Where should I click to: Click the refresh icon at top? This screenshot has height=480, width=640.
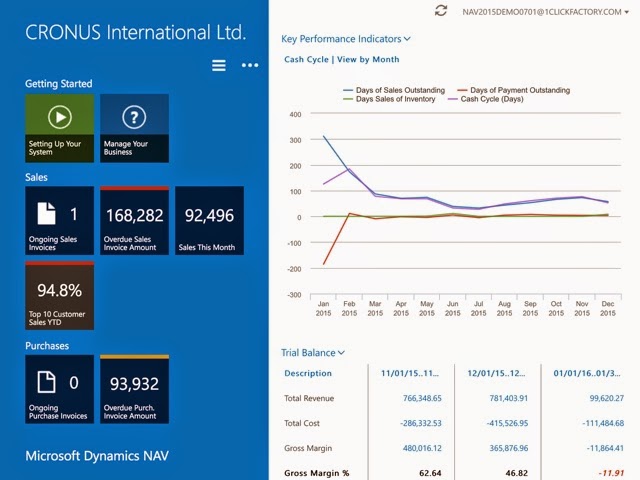[441, 10]
